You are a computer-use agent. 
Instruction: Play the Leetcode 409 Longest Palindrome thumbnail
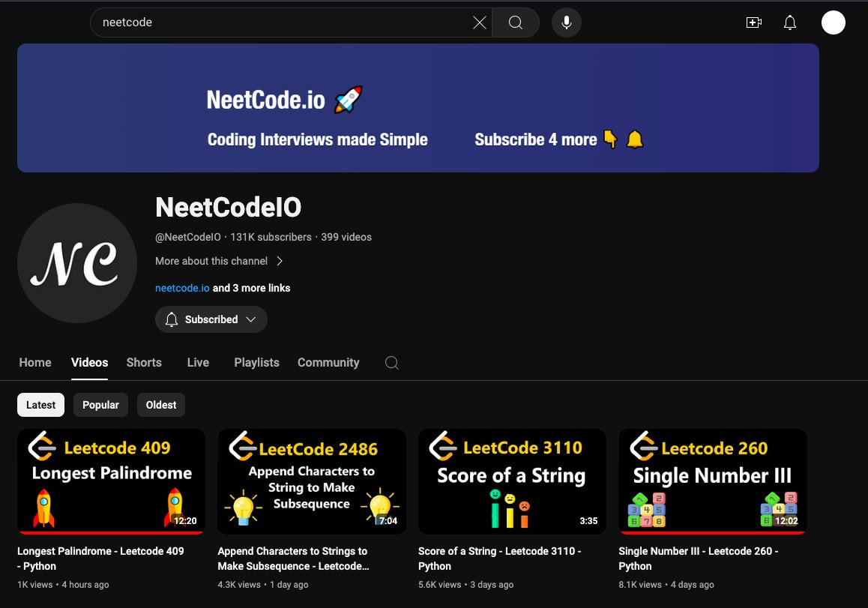pos(111,481)
